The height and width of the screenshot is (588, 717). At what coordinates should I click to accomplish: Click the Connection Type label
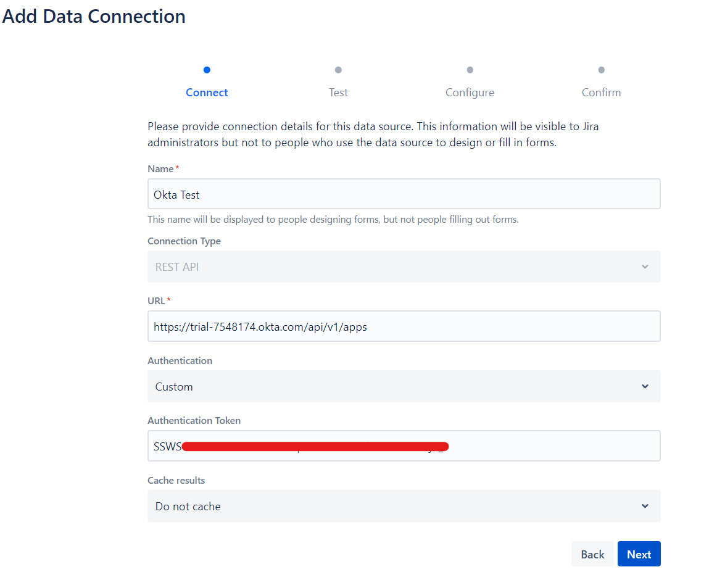click(x=184, y=241)
